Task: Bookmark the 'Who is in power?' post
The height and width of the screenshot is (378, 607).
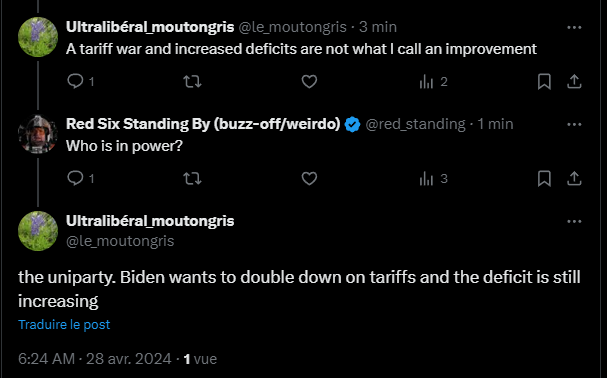Action: 544,178
